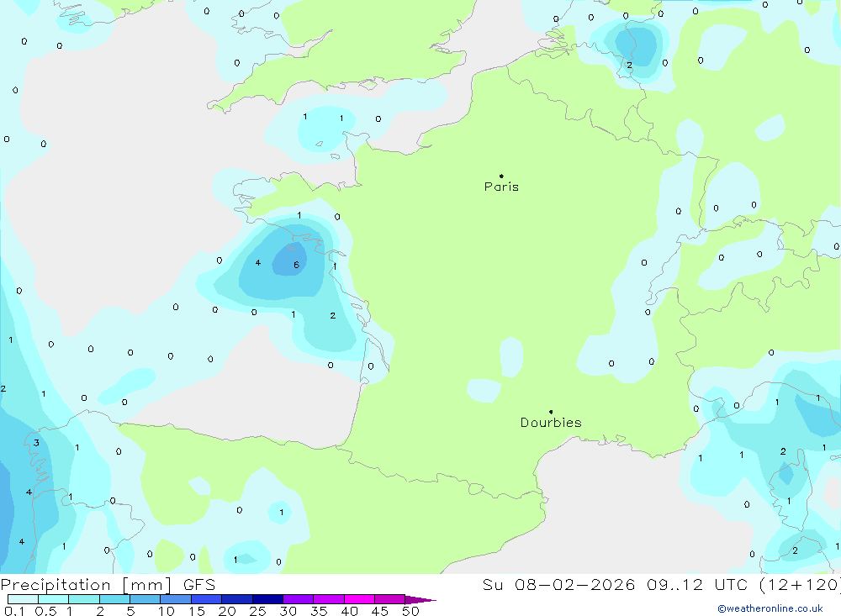The height and width of the screenshot is (616, 841).
Task: Click the purple arrow tip after 50
Action: pyautogui.click(x=420, y=600)
